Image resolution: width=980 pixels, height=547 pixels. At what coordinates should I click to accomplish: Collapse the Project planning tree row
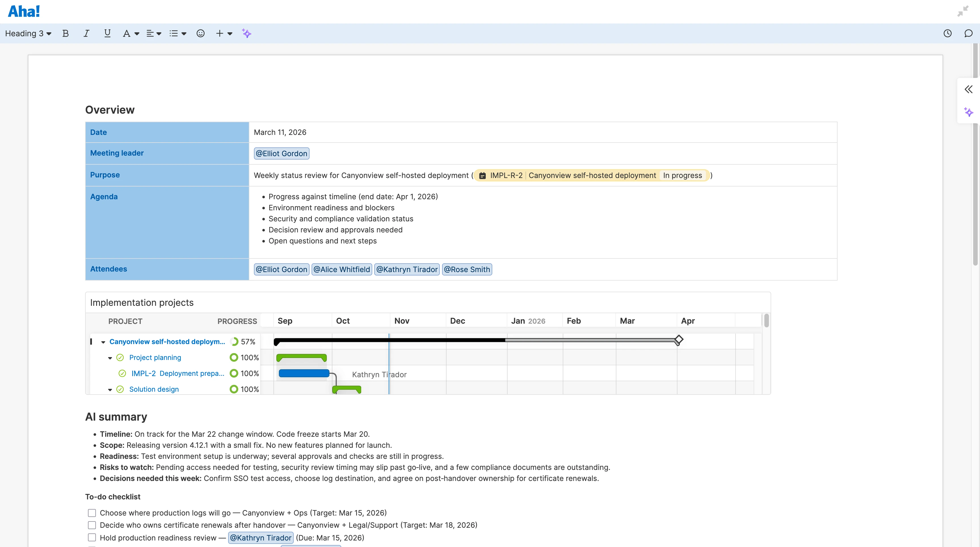coord(110,358)
